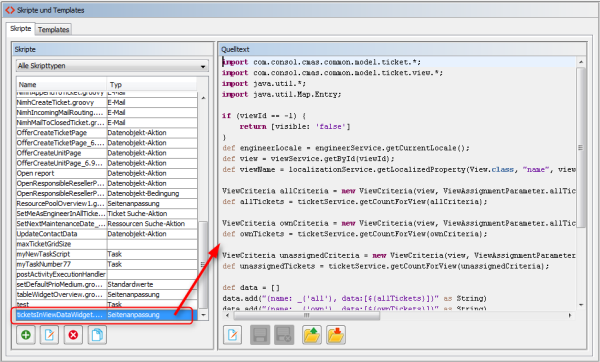600x362 pixels.
Task: Click the edit source pencil icon under Quelltext
Action: 233,335
